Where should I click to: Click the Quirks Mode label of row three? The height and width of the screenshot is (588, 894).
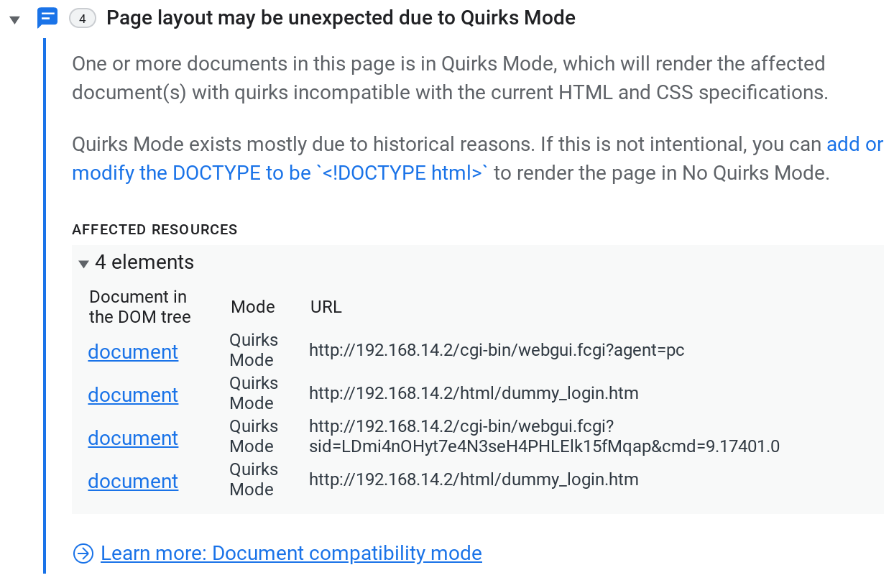[254, 436]
